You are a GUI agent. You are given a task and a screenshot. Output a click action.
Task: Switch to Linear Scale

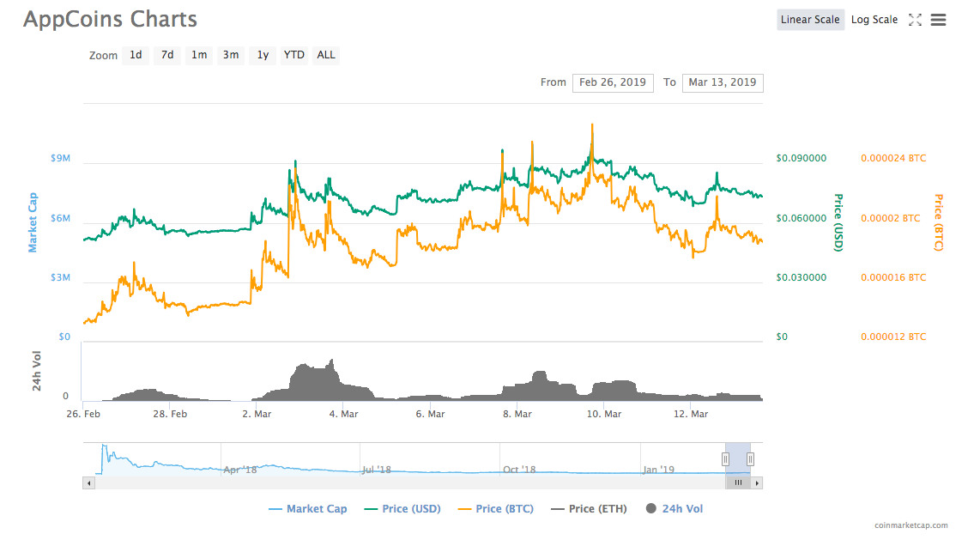pos(810,20)
